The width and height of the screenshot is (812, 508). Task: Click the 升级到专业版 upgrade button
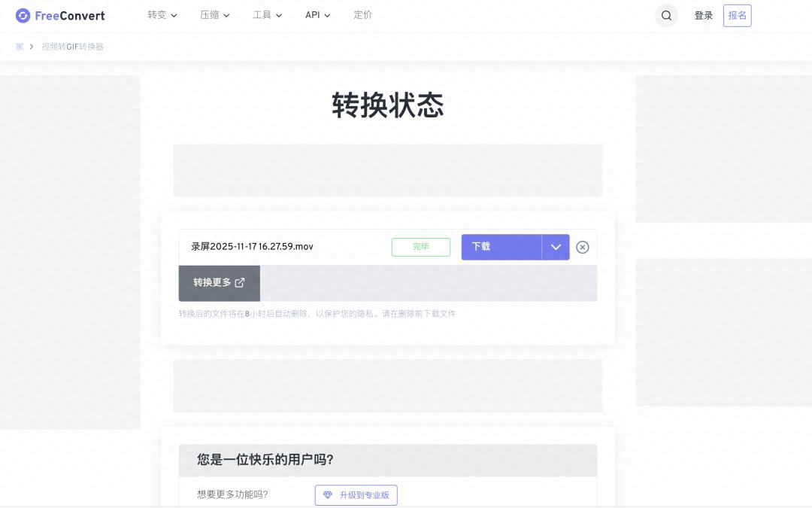click(356, 495)
